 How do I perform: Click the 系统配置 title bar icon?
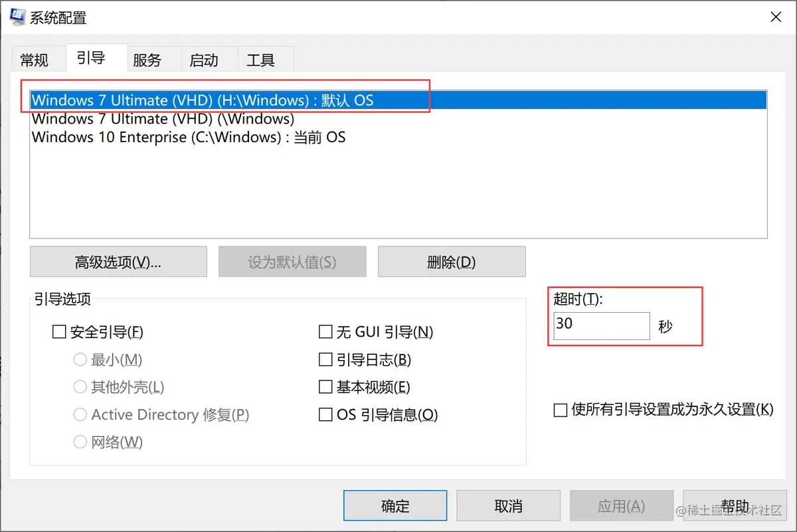point(18,17)
